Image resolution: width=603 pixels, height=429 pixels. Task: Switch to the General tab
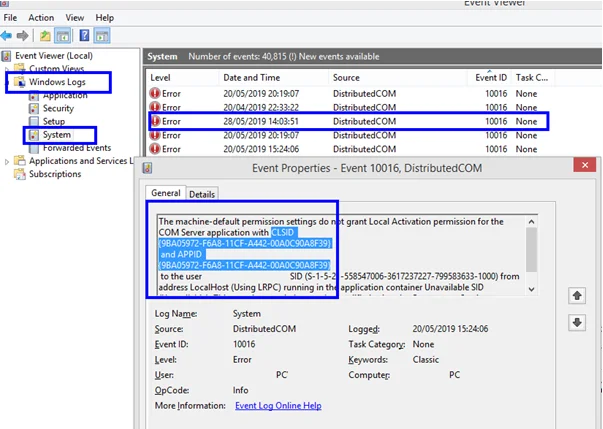pos(165,193)
